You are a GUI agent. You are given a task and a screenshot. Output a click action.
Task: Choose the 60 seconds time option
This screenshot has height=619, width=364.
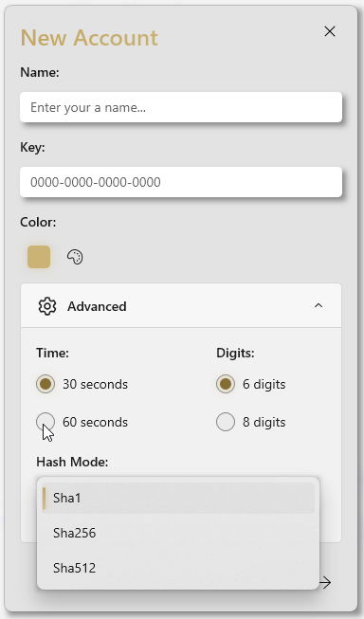[45, 422]
